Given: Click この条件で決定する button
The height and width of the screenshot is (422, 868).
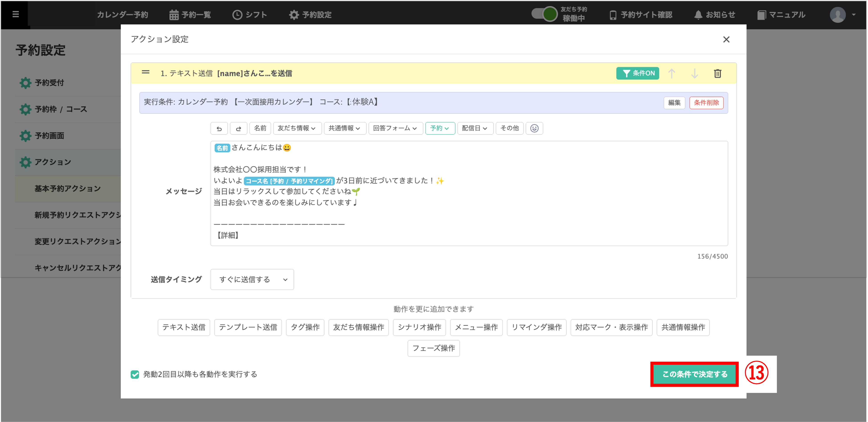Looking at the screenshot, I should 694,374.
